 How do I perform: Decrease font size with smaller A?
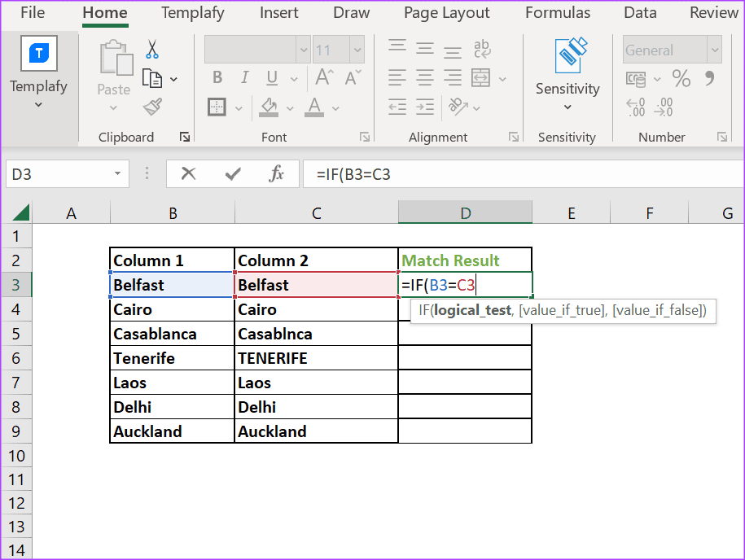point(353,77)
